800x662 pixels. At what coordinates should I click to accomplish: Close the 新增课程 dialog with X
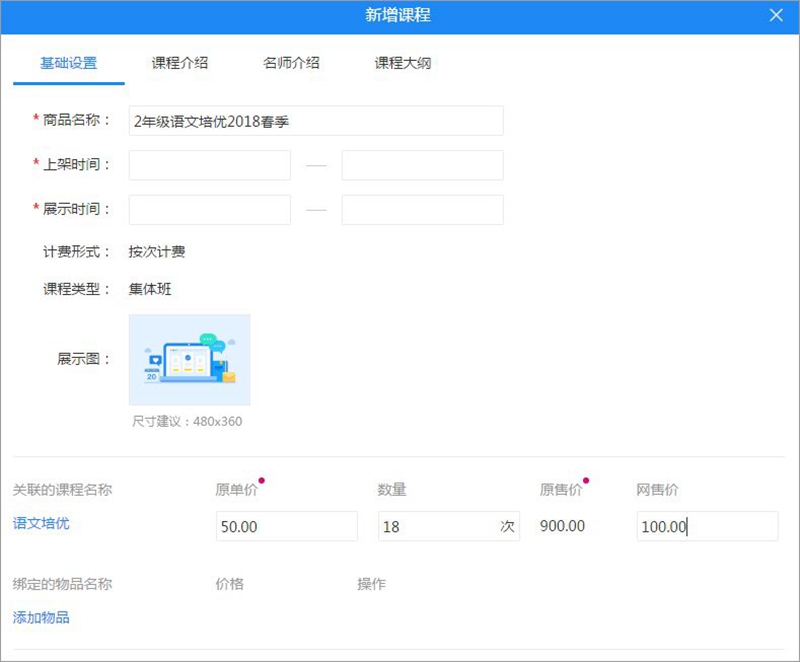tap(776, 16)
